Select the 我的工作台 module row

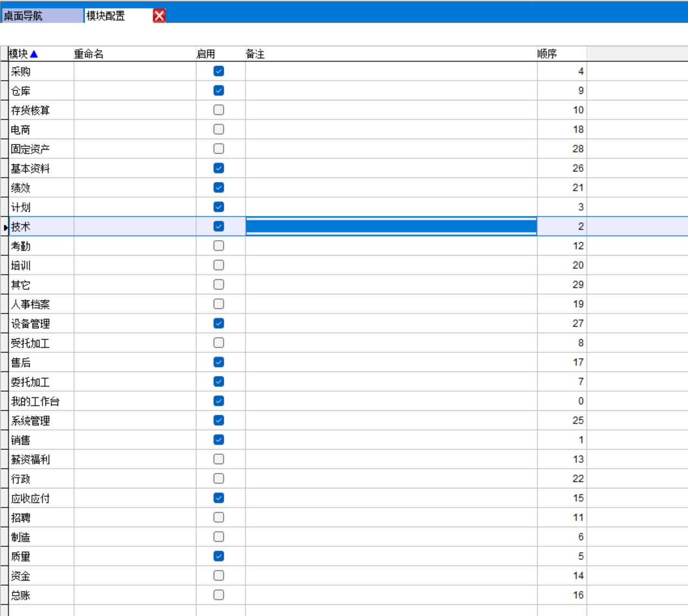pos(36,402)
